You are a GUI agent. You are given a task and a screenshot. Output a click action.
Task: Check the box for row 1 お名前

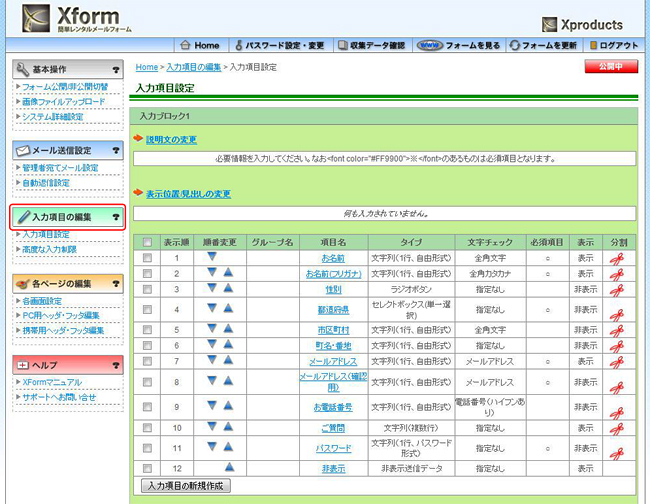click(x=147, y=258)
